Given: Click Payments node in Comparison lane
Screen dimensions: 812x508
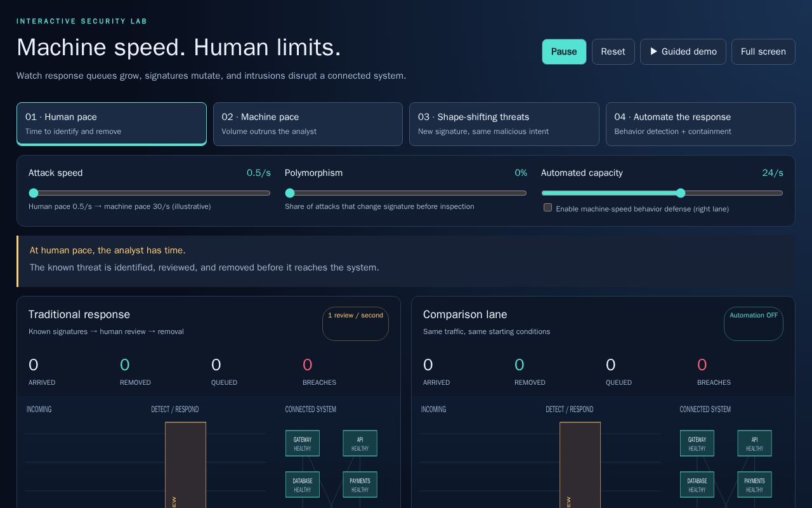Looking at the screenshot, I should [754, 485].
